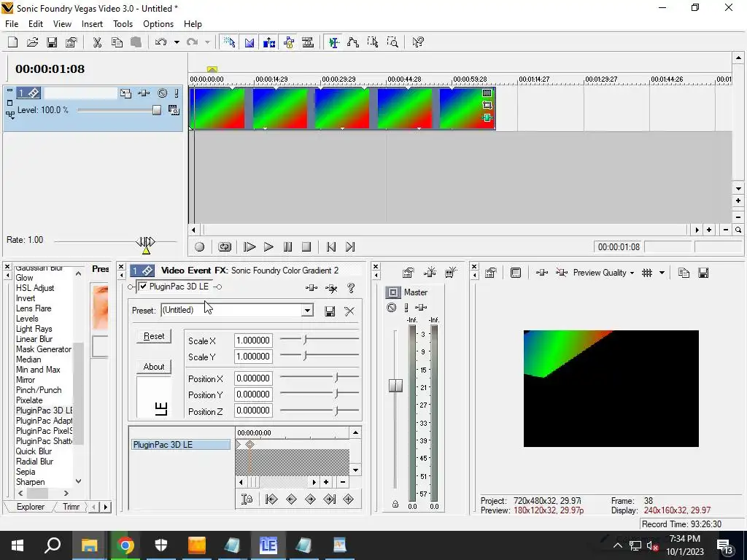Open the undo history dropdown arrow
The image size is (747, 560).
point(177,42)
